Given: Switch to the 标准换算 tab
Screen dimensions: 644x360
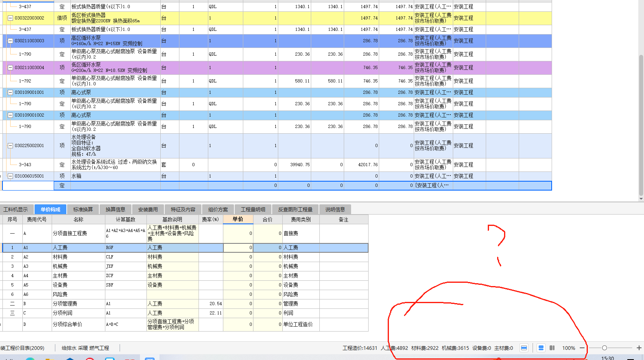Looking at the screenshot, I should click(x=83, y=209).
